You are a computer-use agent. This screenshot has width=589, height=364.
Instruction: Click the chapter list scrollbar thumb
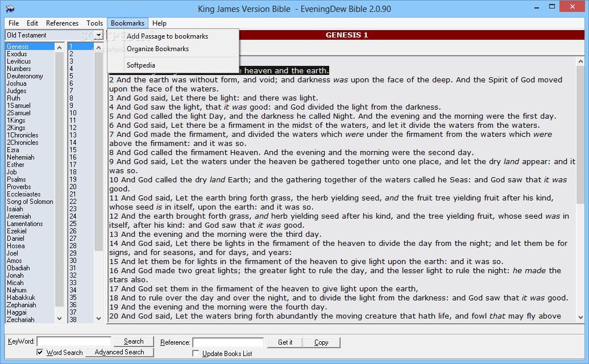click(98, 151)
